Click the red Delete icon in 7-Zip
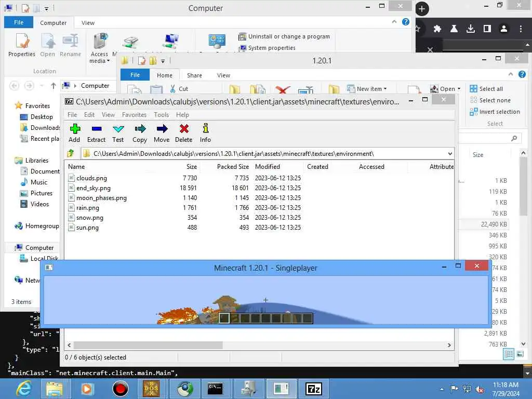 (x=184, y=133)
